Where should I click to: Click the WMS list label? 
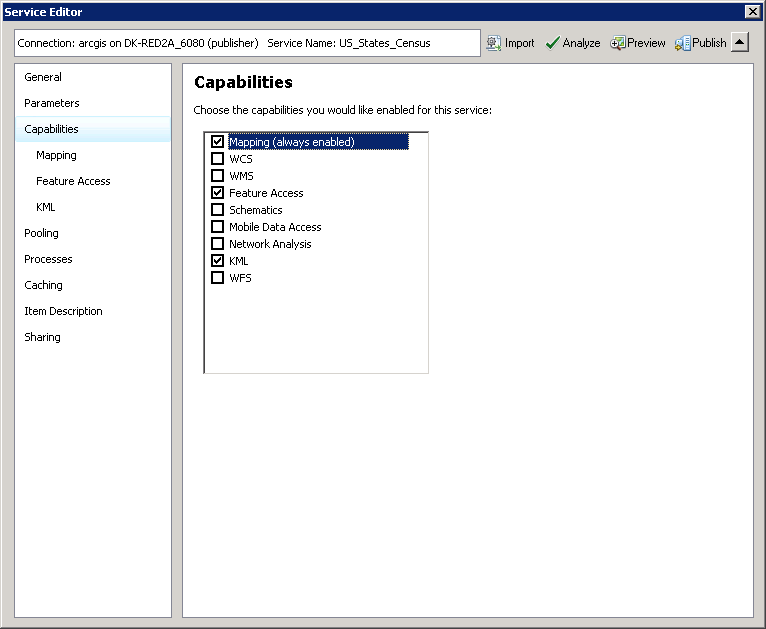coord(241,176)
